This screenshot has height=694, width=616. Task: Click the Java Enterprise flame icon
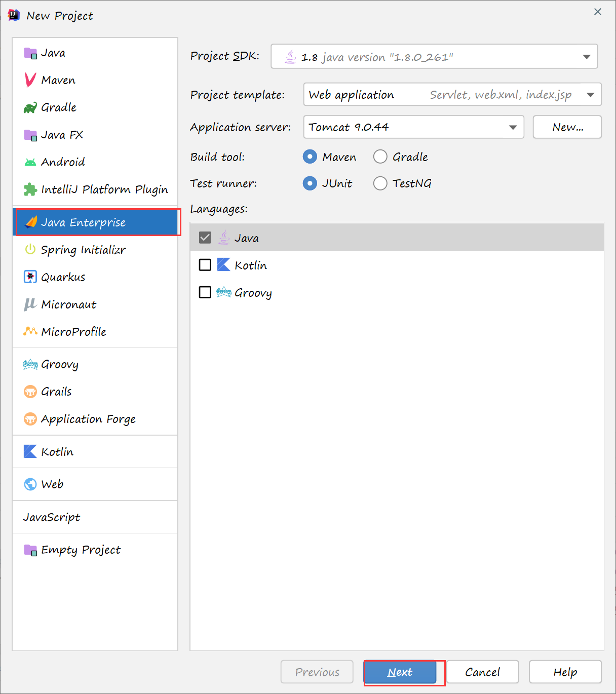click(31, 222)
